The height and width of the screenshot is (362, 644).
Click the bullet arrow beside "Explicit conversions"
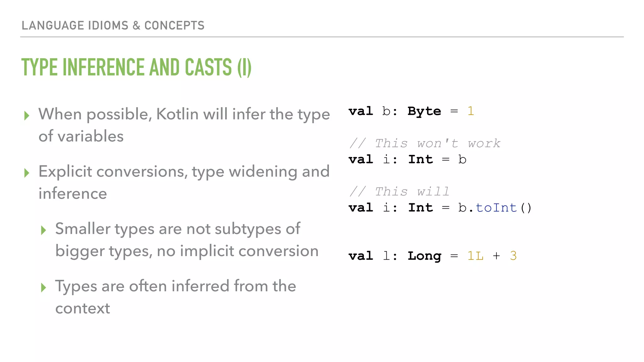tap(27, 173)
